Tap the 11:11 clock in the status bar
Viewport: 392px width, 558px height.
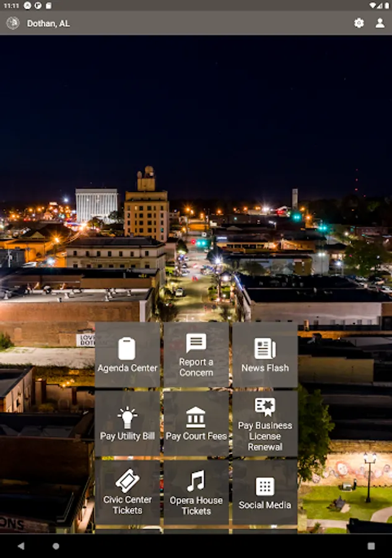pyautogui.click(x=11, y=6)
